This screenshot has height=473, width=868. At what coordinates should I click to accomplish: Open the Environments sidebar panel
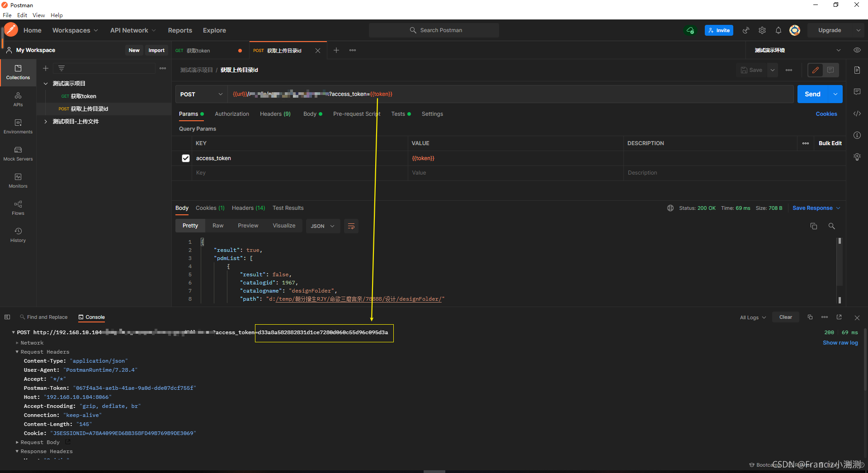(18, 127)
